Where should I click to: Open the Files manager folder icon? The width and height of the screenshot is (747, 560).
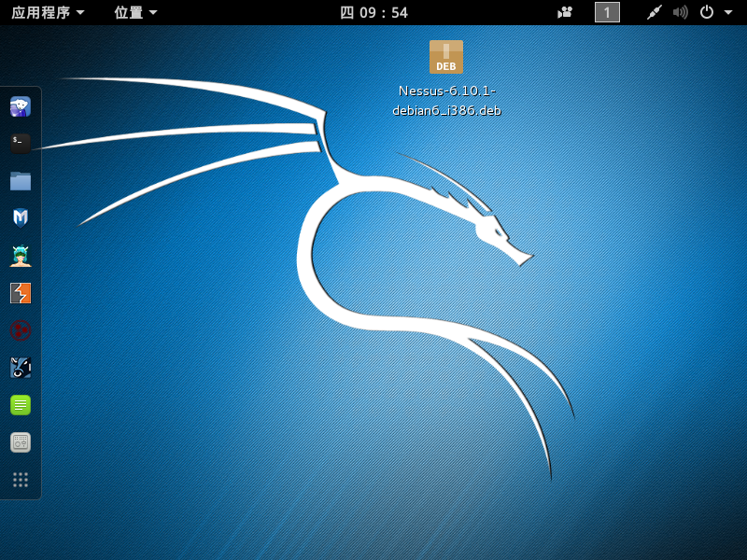(x=21, y=181)
